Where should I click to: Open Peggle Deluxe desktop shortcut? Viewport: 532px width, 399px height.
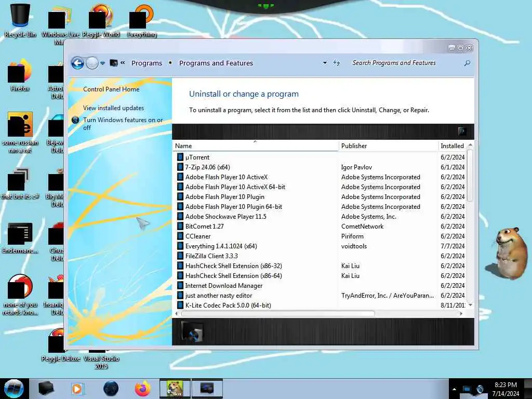tap(60, 345)
